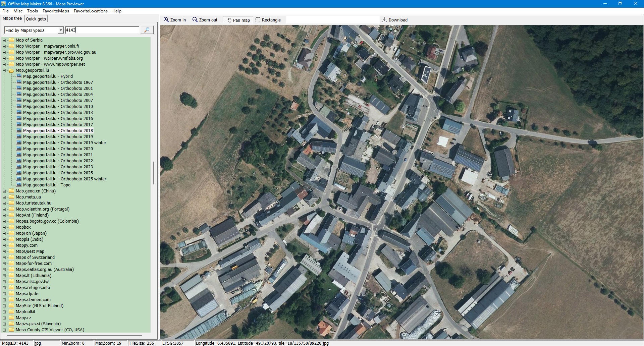644x346 pixels.
Task: Open the Tools menu
Action: pyautogui.click(x=33, y=11)
